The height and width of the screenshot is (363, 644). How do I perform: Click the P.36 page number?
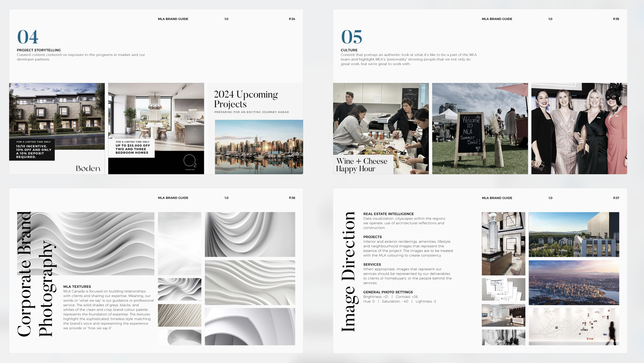coord(292,198)
